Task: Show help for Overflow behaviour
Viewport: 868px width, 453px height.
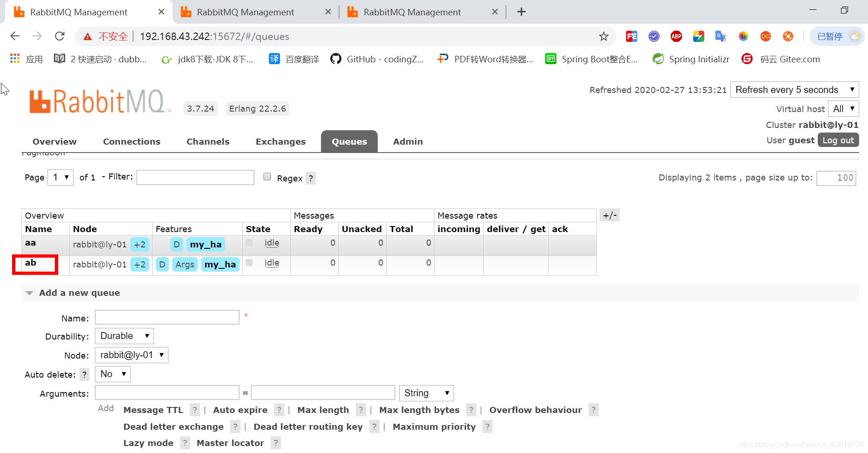Action: pos(594,410)
